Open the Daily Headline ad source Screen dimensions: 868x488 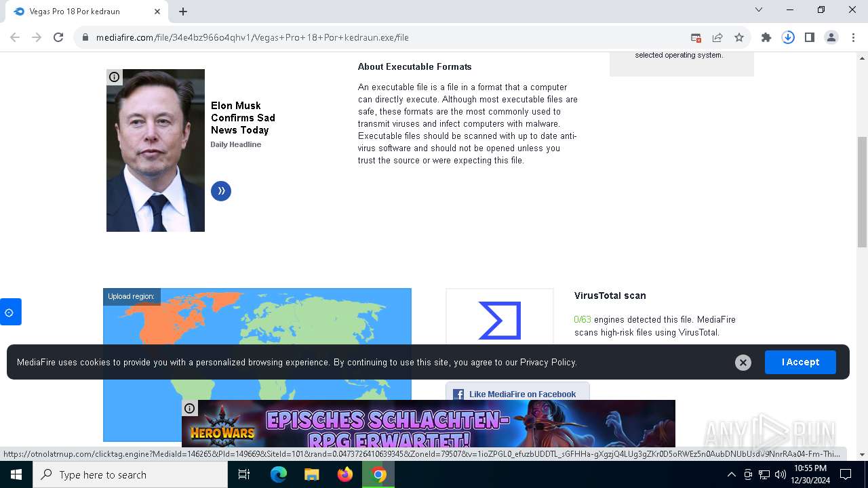(235, 144)
